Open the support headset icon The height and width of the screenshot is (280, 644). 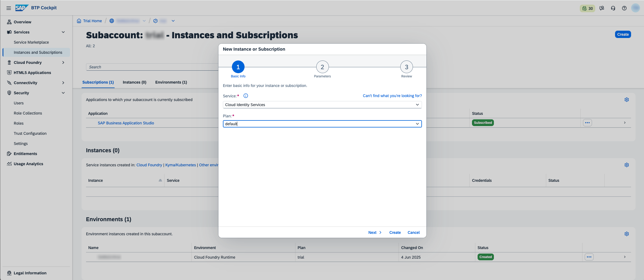coord(613,8)
